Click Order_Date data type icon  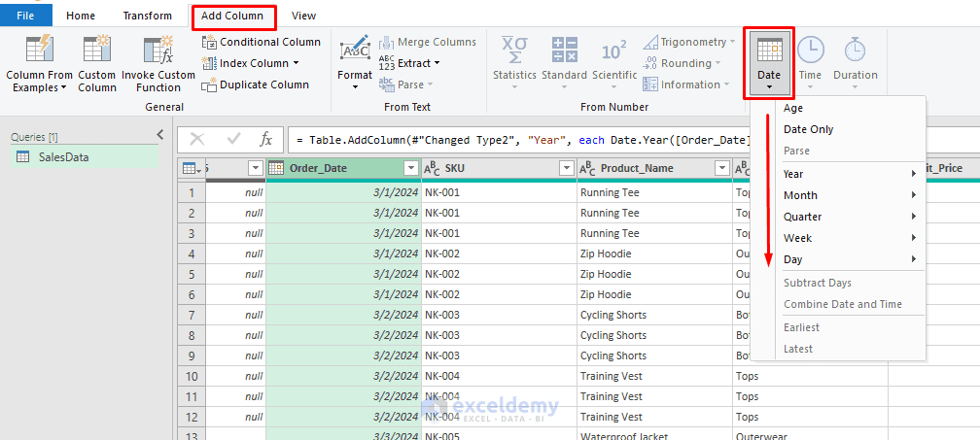276,168
